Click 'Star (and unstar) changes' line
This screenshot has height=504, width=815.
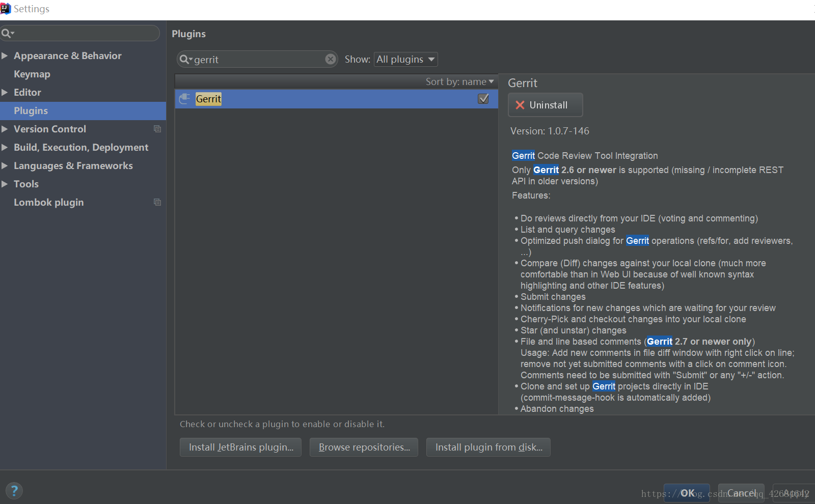(x=574, y=330)
